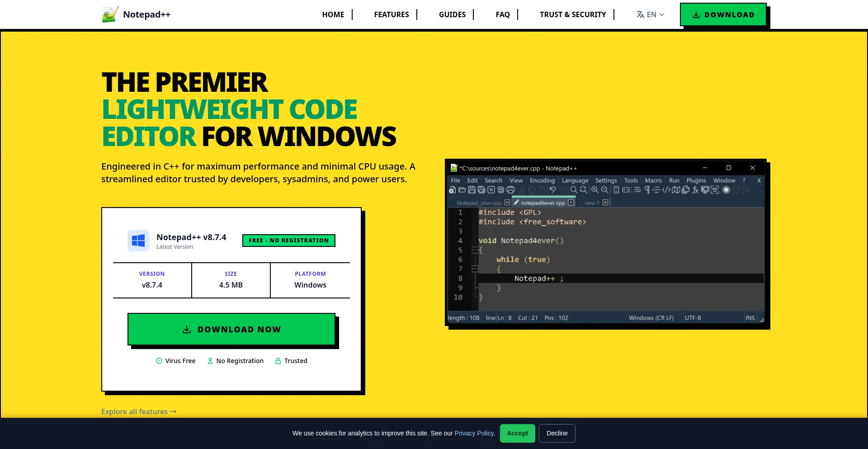
Task: Click the FREE - NO REGISTRATION badge
Action: 289,241
